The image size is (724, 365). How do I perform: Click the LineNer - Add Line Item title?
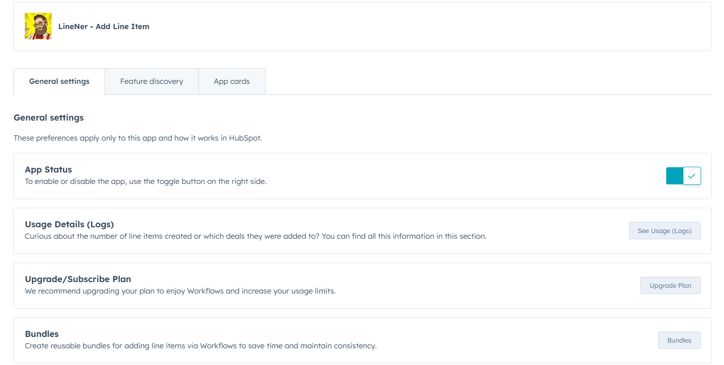pos(103,26)
